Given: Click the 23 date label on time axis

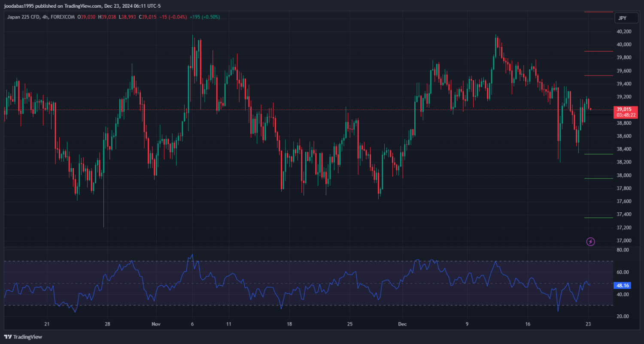Looking at the screenshot, I should pyautogui.click(x=588, y=324).
